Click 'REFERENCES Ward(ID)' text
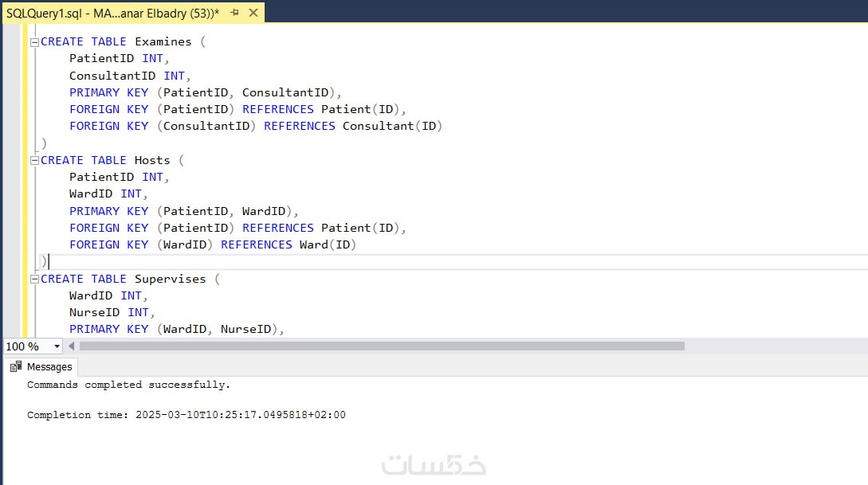Image resolution: width=868 pixels, height=485 pixels. point(289,245)
